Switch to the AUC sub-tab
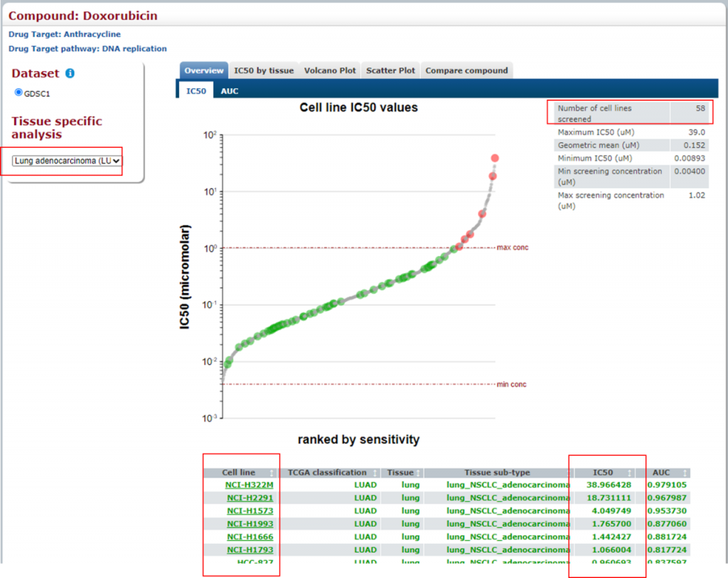728x578 pixels. pyautogui.click(x=230, y=91)
